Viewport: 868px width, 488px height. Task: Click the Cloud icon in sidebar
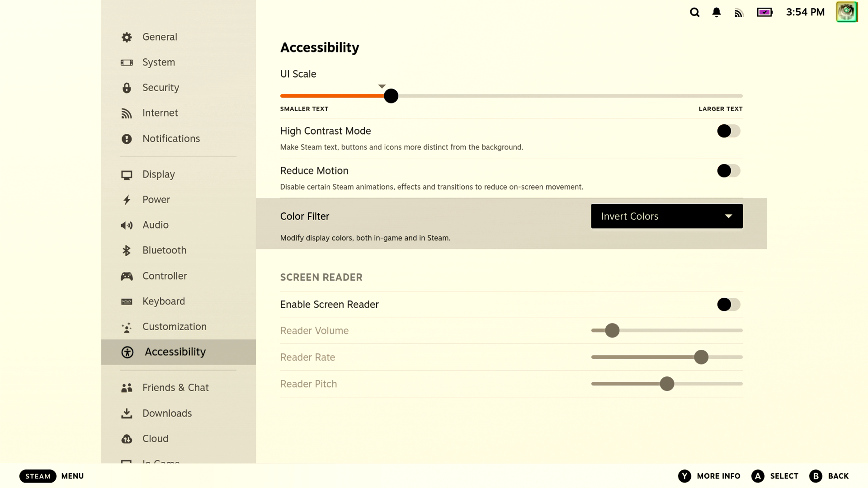[127, 439]
